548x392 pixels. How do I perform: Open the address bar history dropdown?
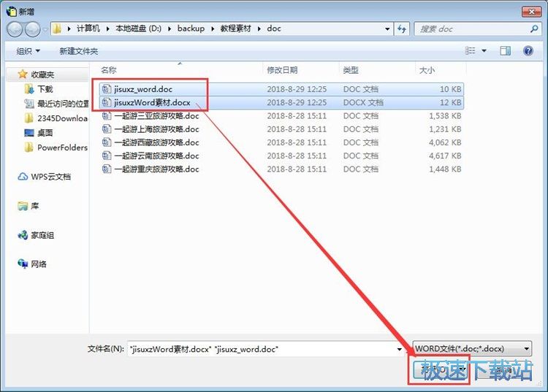[x=387, y=29]
